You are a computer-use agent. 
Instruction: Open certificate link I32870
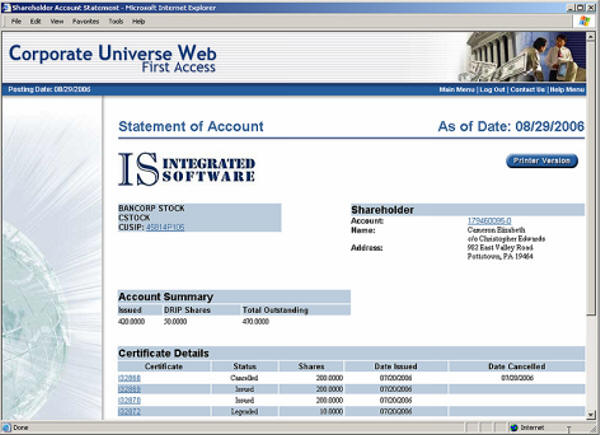pos(129,400)
